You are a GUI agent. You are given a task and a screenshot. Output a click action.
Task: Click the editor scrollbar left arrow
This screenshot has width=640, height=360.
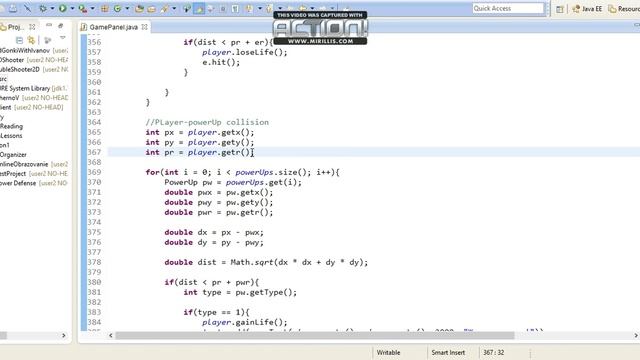point(111,336)
